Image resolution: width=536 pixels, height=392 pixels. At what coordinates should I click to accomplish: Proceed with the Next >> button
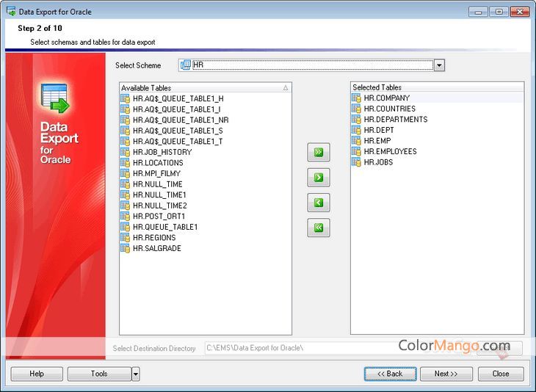pos(446,374)
